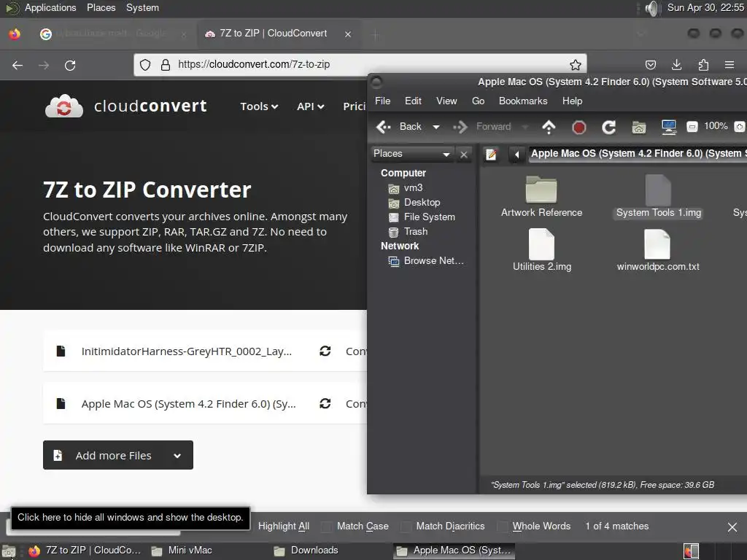Select vm3 home in the Places sidebar
The image size is (747, 560).
pyautogui.click(x=413, y=187)
